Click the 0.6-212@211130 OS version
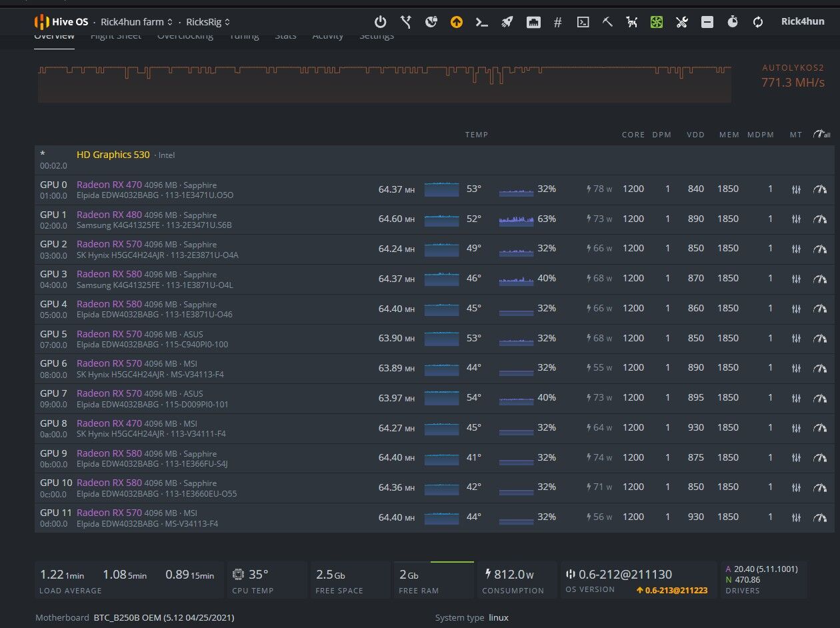Image resolution: width=840 pixels, height=628 pixels. coord(625,574)
